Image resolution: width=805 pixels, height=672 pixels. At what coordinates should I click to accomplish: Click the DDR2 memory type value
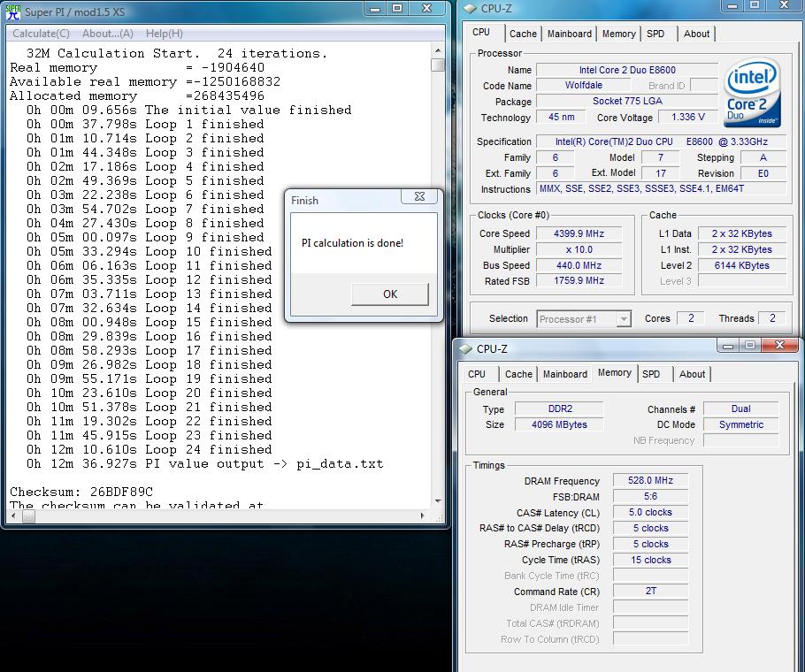pos(560,409)
